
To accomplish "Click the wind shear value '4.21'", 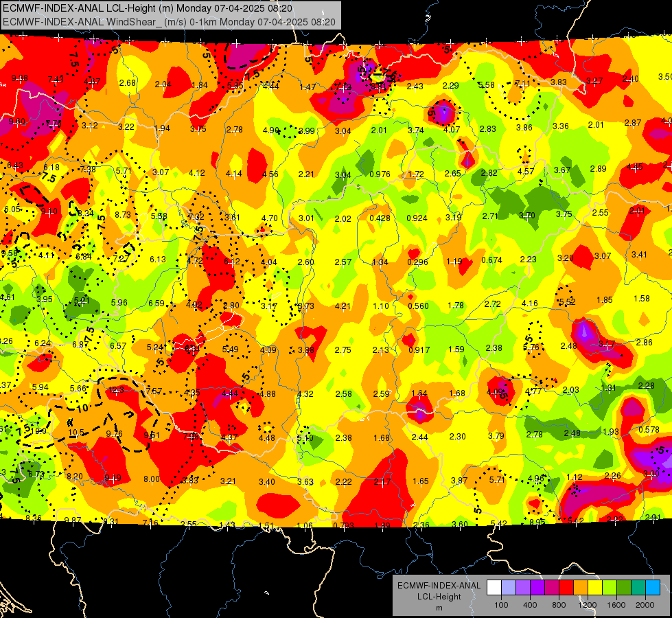I will (x=343, y=306).
